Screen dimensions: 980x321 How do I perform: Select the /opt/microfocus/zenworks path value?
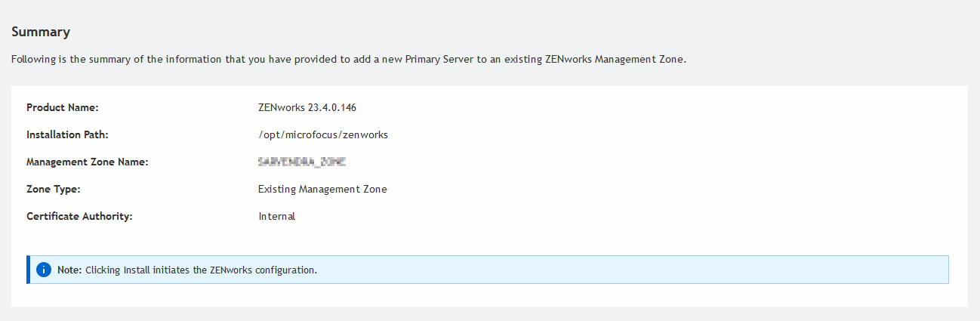point(323,134)
